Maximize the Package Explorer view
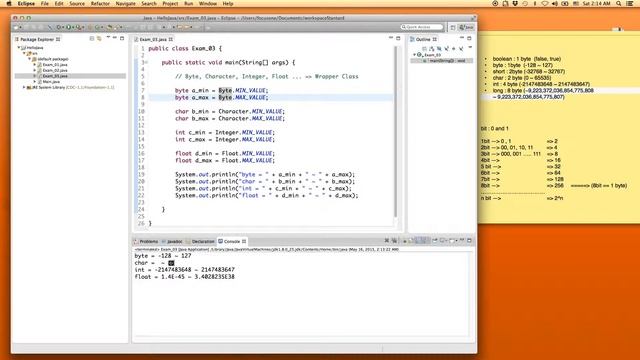 tap(122, 38)
